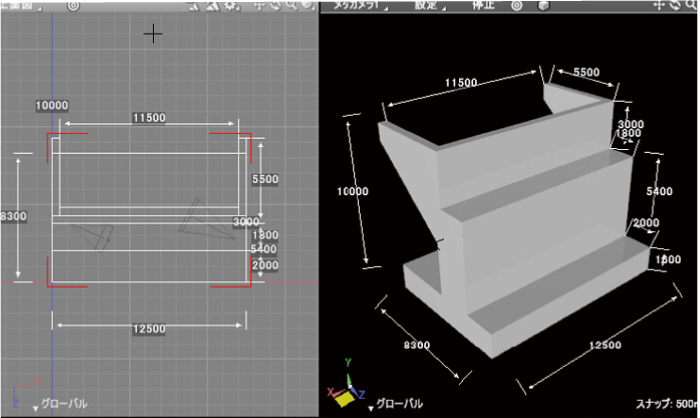Click the スナップ snap value at bottom right

(x=664, y=404)
